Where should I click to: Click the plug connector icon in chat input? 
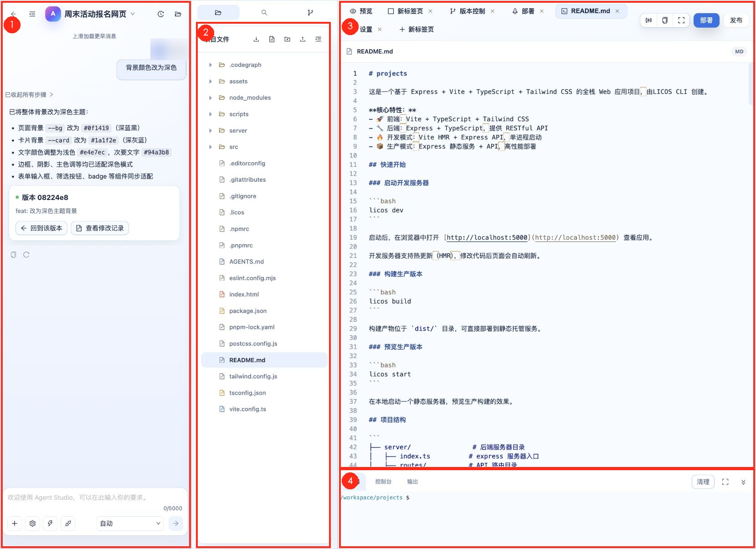(68, 523)
